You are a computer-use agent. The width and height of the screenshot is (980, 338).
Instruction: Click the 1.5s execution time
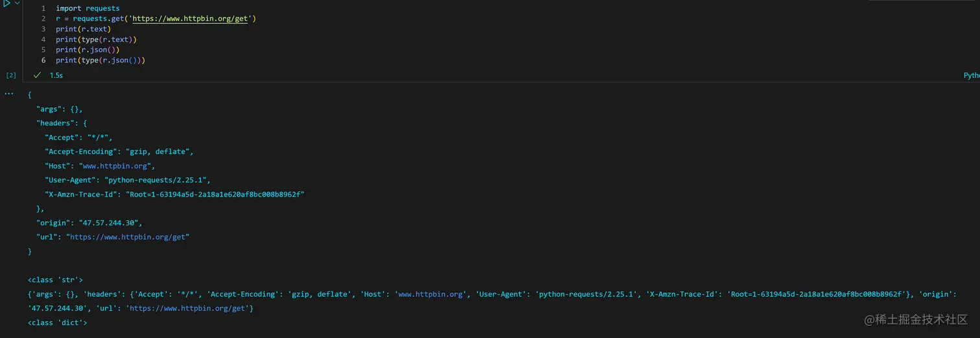coord(56,75)
